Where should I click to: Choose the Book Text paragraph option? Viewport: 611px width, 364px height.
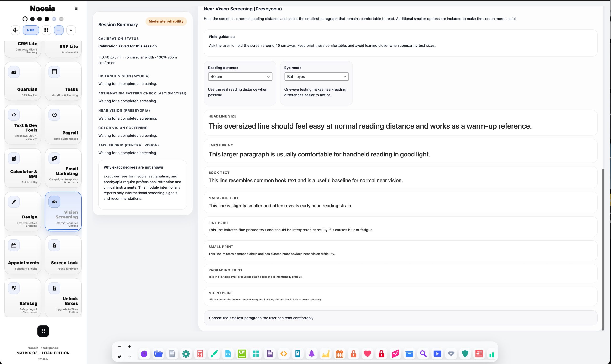tap(400, 177)
